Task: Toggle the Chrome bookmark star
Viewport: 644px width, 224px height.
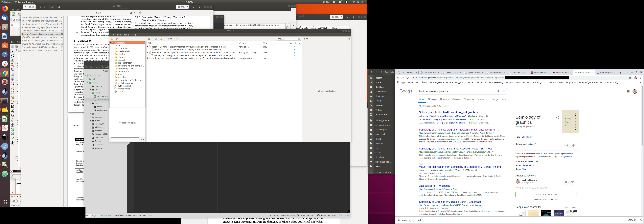Action: tap(630, 78)
